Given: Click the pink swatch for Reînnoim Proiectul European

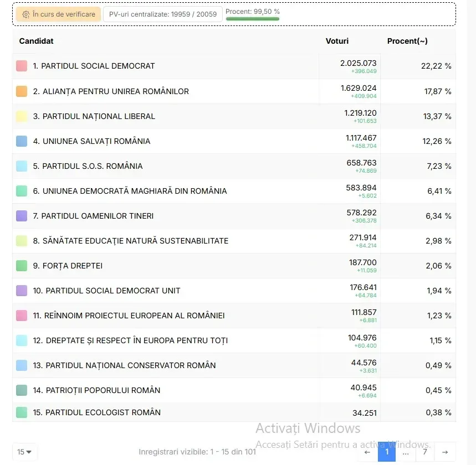Looking at the screenshot, I should point(22,316).
